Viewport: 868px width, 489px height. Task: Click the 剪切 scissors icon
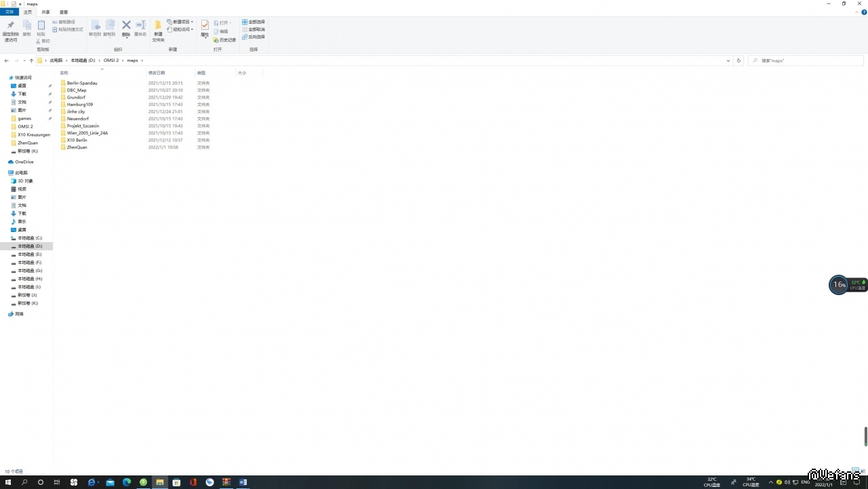click(x=39, y=41)
